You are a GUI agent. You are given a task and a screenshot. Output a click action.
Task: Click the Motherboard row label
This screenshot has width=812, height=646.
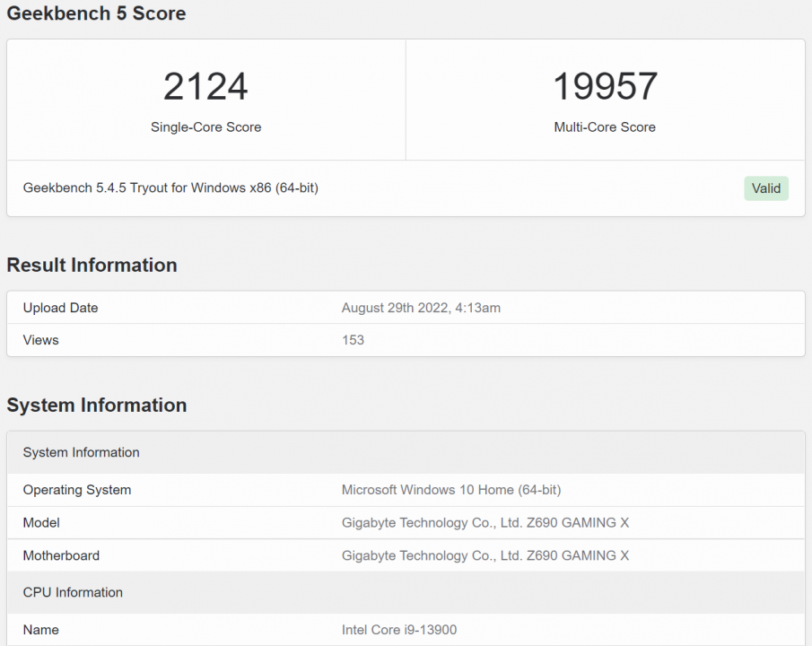(x=61, y=555)
